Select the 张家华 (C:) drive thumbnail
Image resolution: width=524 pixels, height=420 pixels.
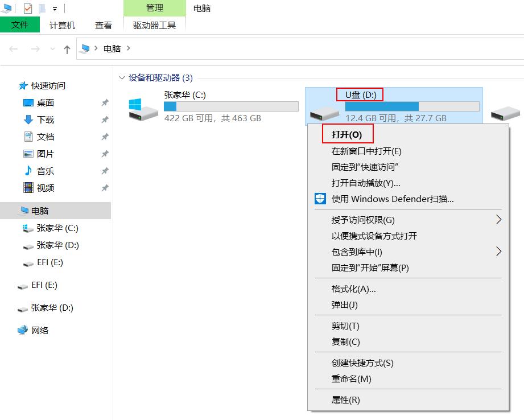click(142, 108)
